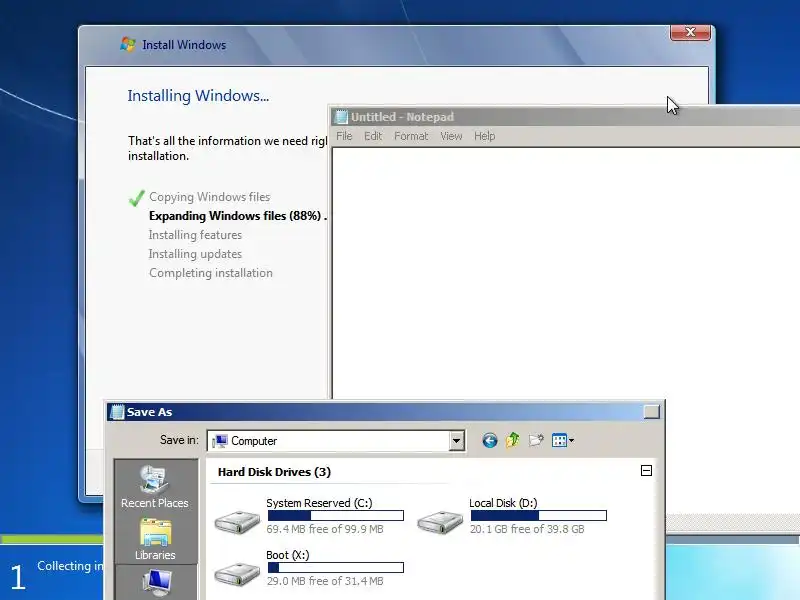Click inside the Notepad text area
The image size is (800, 600).
click(566, 273)
